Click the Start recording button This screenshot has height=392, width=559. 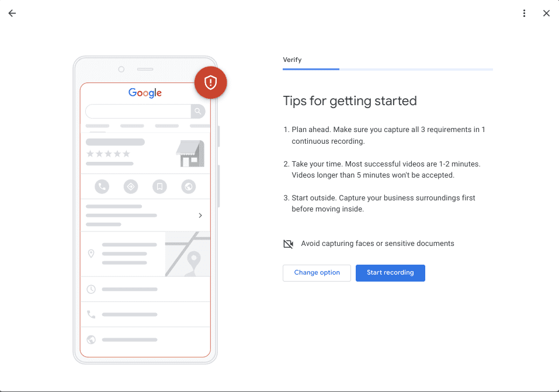coord(390,273)
